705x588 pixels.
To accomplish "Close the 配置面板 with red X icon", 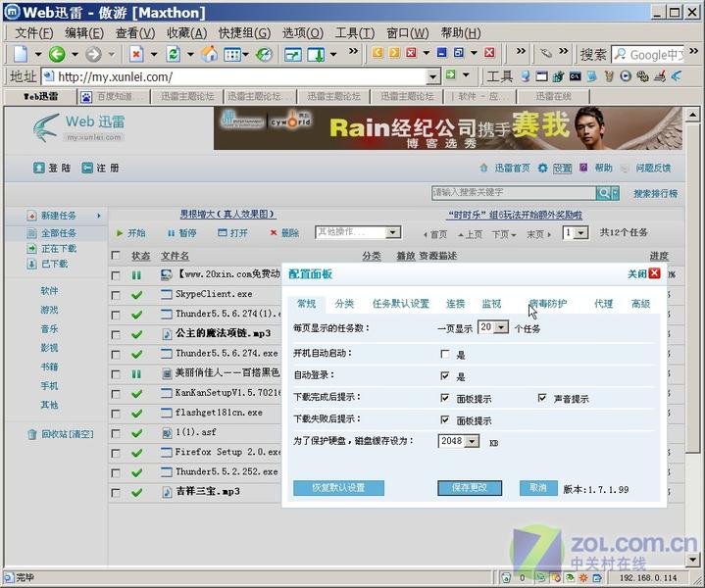I will coord(655,273).
